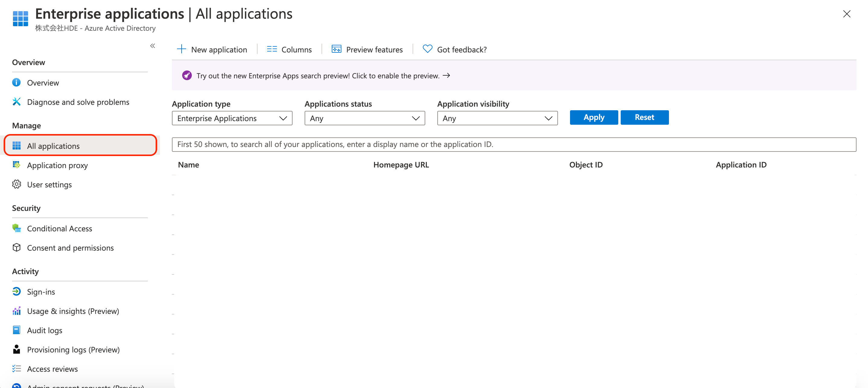Screen dimensions: 868x388
Task: Open the Application type dropdown
Action: pos(232,118)
